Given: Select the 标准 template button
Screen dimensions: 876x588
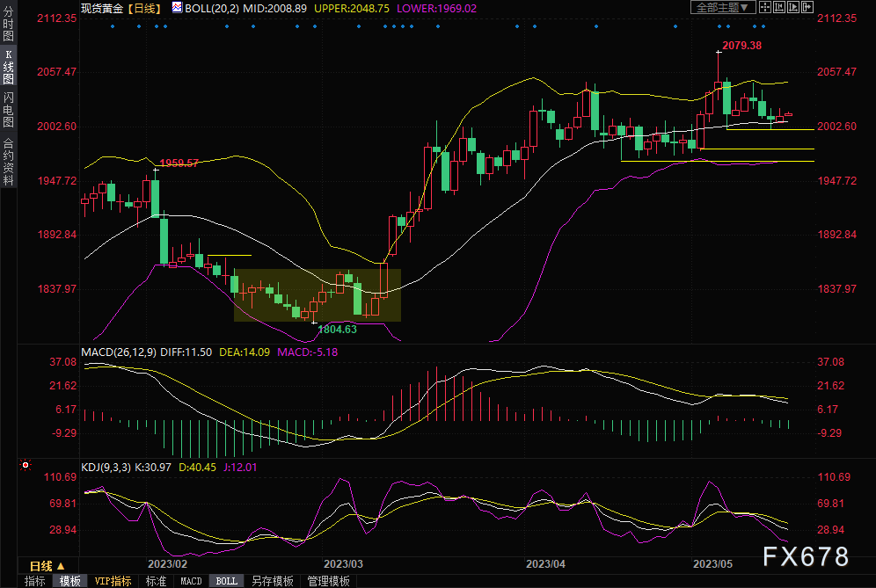Looking at the screenshot, I should (x=156, y=581).
